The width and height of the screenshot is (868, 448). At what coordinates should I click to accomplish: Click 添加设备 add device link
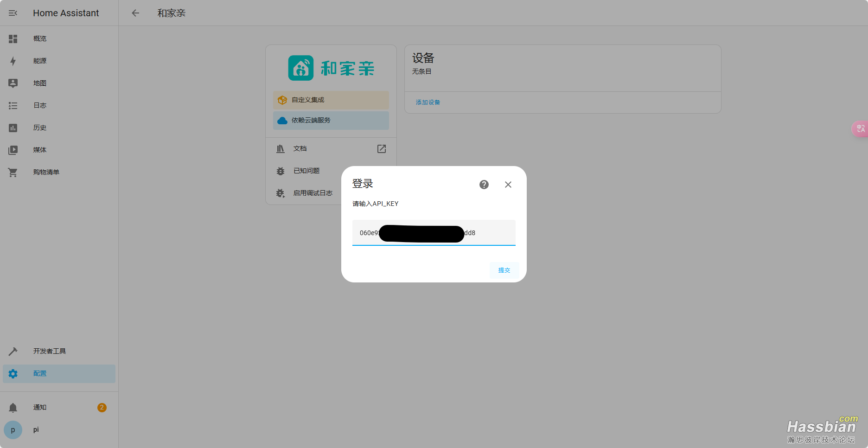428,102
